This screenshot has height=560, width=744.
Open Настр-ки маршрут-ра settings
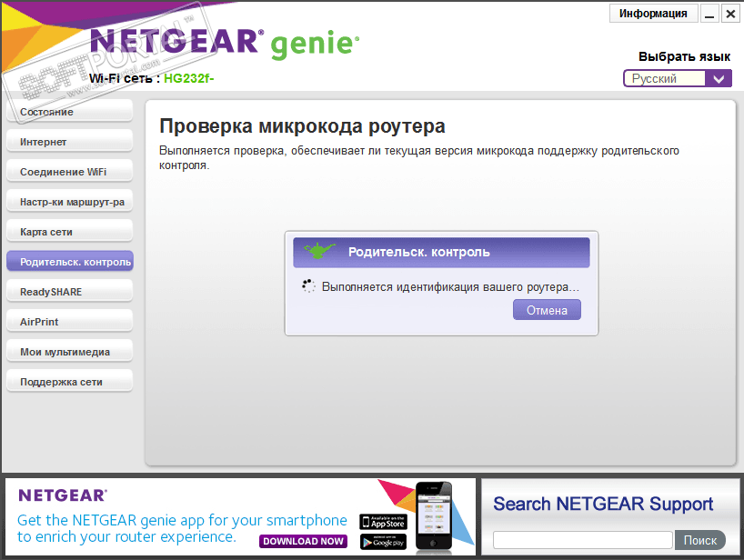point(70,202)
